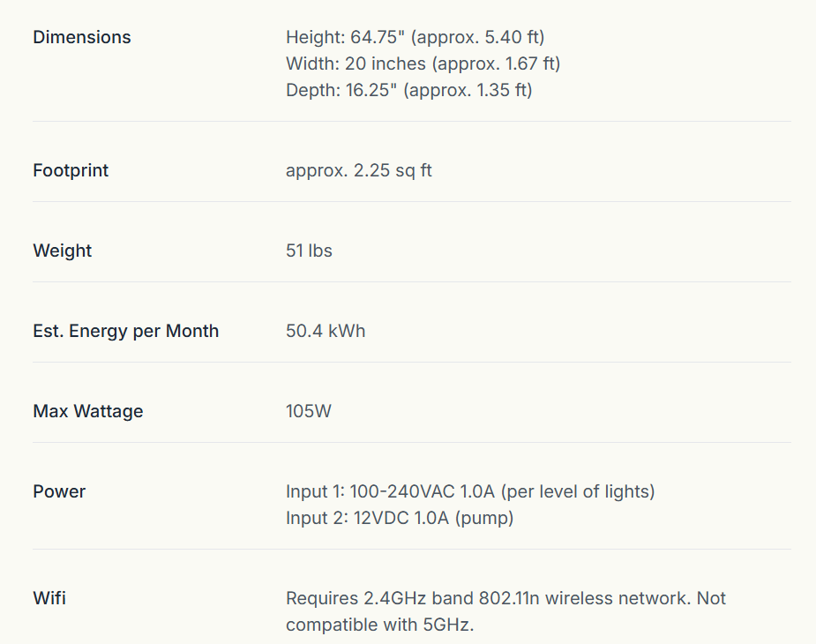Click the Power row label
Screen dimensions: 816x644
(x=59, y=491)
